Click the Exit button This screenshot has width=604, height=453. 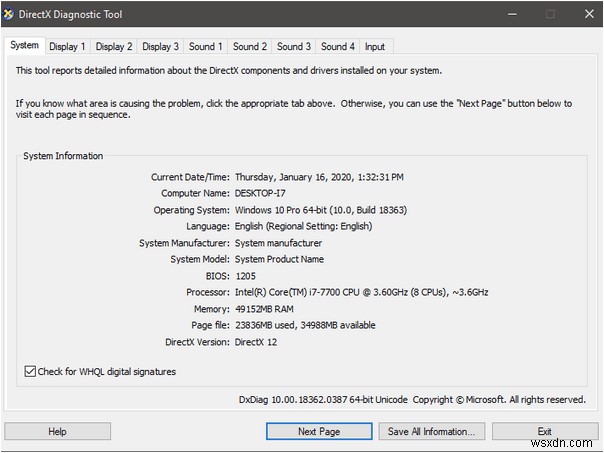coord(545,431)
